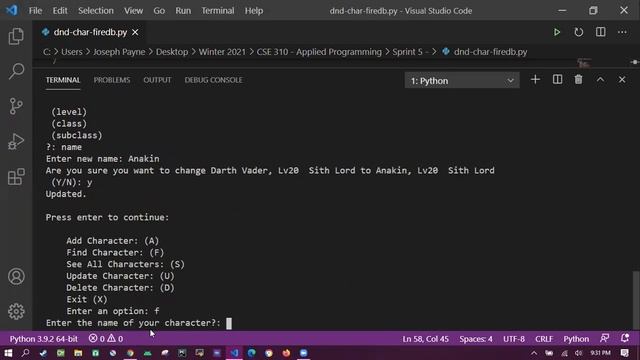Viewport: 640px width, 360px height.
Task: Switch to the PROBLEMS panel tab
Action: coord(112,80)
